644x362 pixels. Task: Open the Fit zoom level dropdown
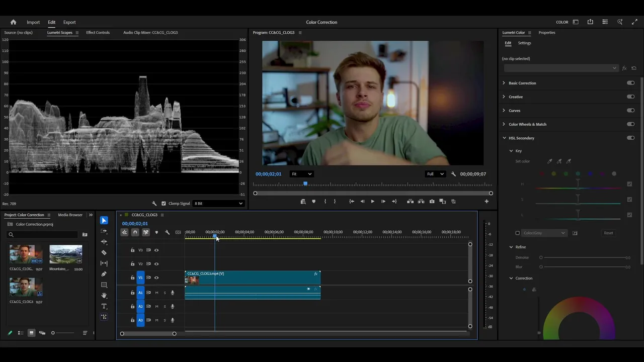click(x=301, y=174)
